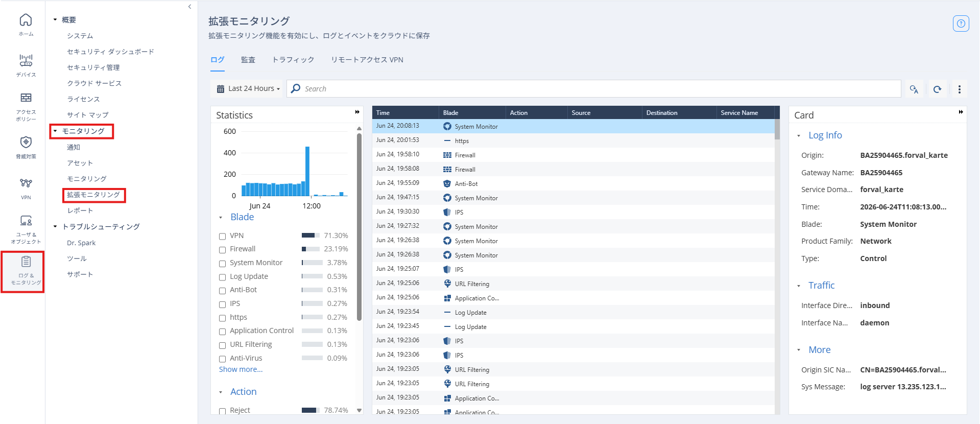The image size is (980, 424).
Task: Collapse the navigation sidebar with chevron
Action: [x=189, y=7]
